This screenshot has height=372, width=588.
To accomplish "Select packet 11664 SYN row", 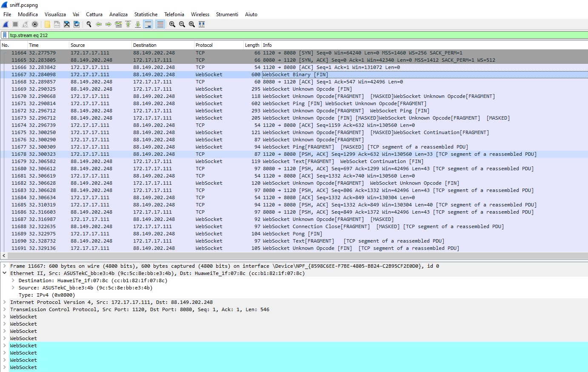I will 294,53.
